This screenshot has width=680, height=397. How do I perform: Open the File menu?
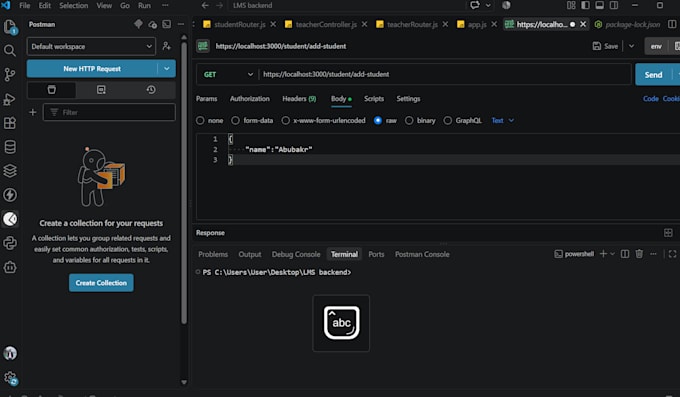(25, 5)
